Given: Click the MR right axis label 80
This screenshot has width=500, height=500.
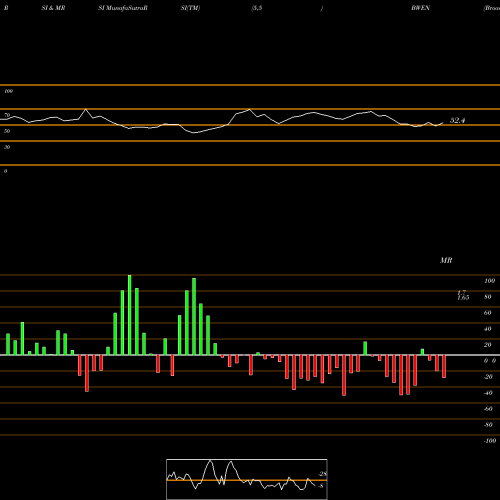Looking at the screenshot, I should (x=488, y=297).
